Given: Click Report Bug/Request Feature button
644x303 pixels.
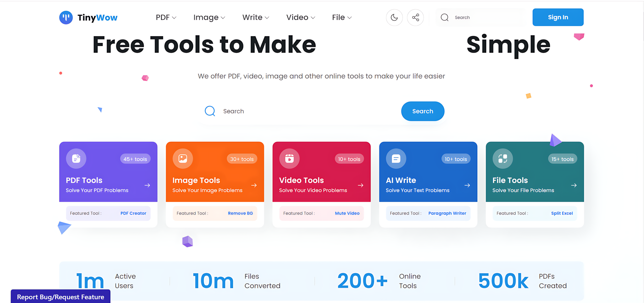Looking at the screenshot, I should tap(60, 297).
